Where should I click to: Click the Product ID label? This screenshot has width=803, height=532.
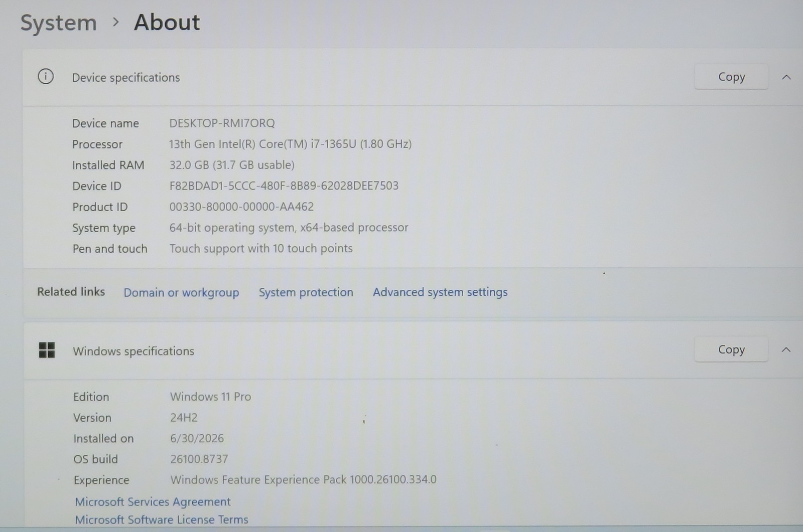[x=100, y=207]
